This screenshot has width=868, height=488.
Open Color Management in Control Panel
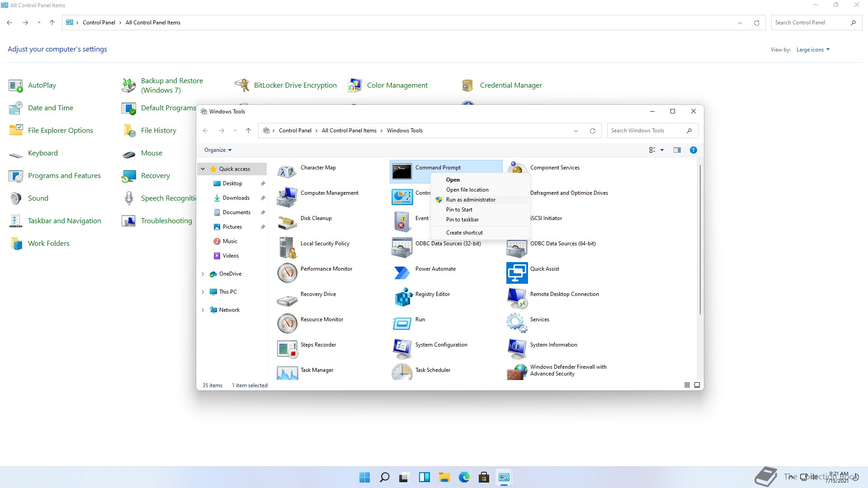388,85
